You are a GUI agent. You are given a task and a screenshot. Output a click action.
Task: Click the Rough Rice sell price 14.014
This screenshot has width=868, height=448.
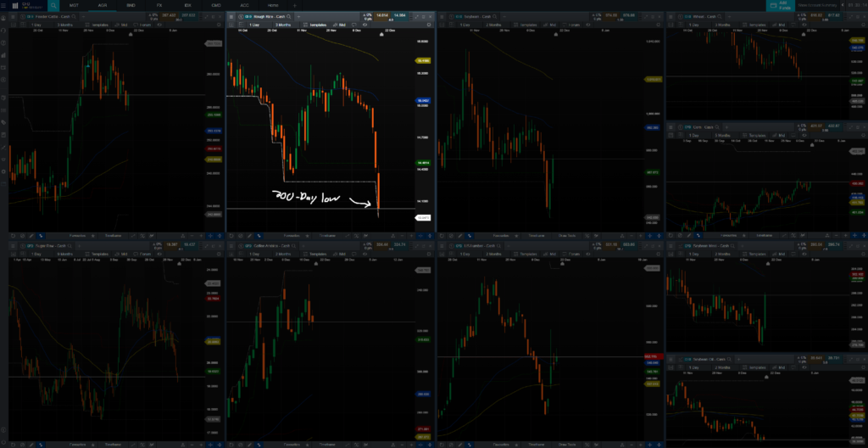(x=382, y=16)
